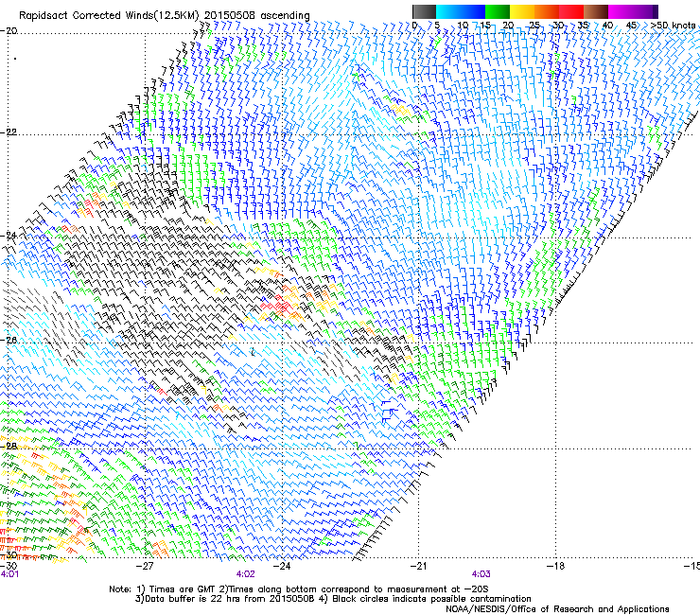Viewport: 700px width, 615px height.
Task: Click the '-28' latitude axis label
Action: (9, 446)
